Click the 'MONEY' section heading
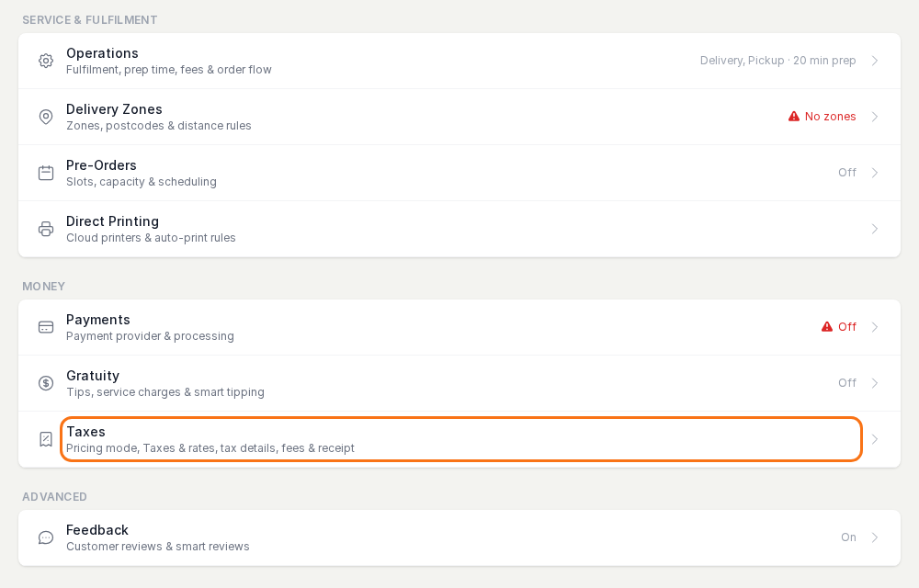919x588 pixels. pos(43,287)
